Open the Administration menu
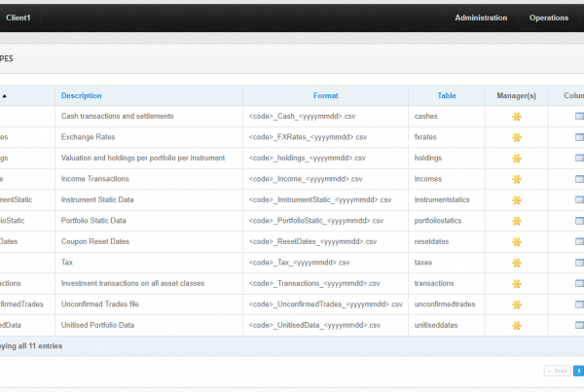 coord(481,18)
